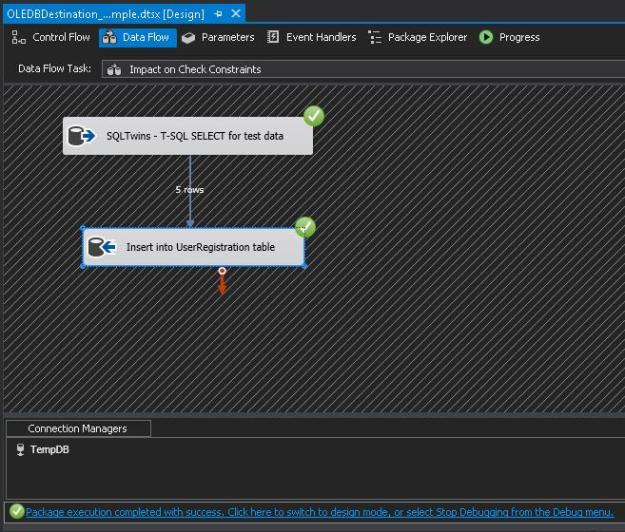
Task: Pin the OLEDBDestination document tab
Action: pos(218,14)
